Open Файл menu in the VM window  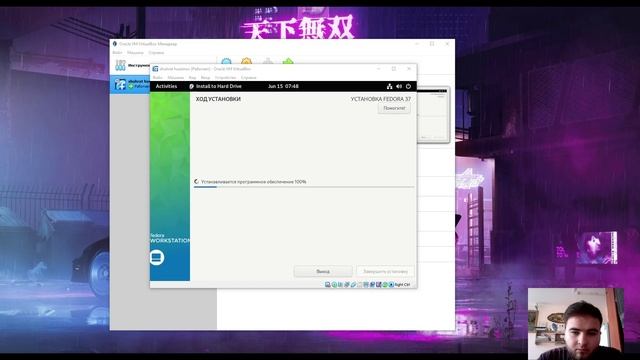pos(158,77)
